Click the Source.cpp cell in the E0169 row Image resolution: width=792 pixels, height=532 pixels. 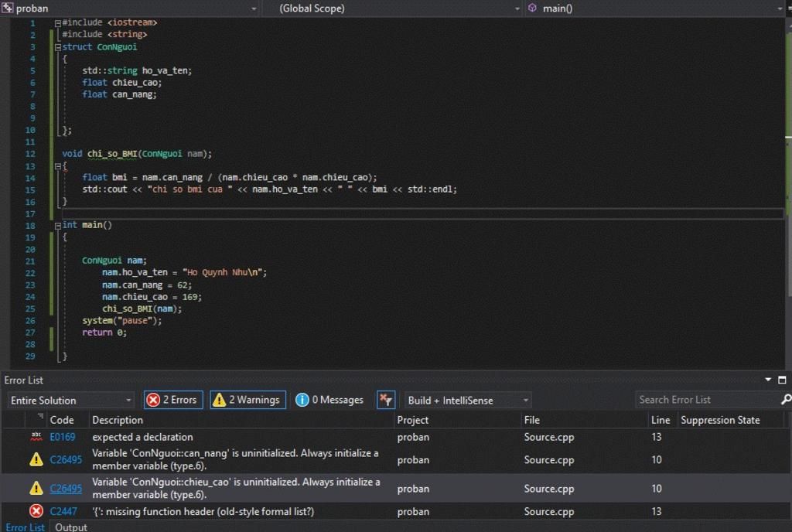549,437
